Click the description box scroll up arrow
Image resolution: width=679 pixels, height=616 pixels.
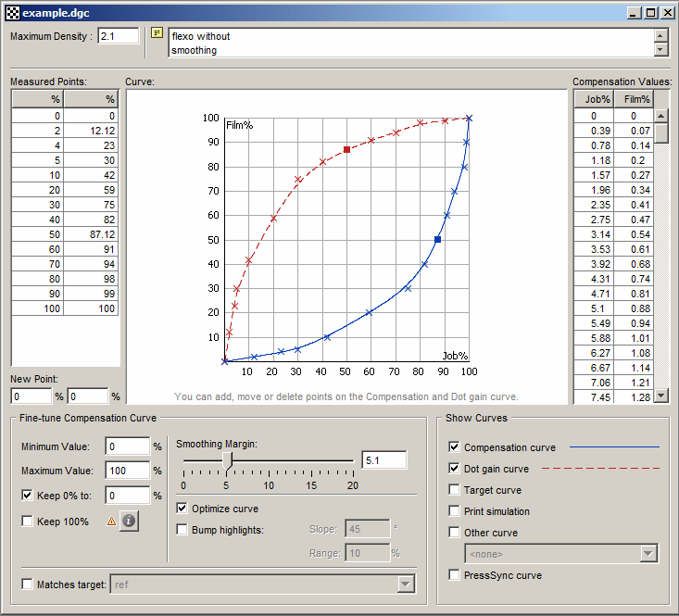coord(660,36)
